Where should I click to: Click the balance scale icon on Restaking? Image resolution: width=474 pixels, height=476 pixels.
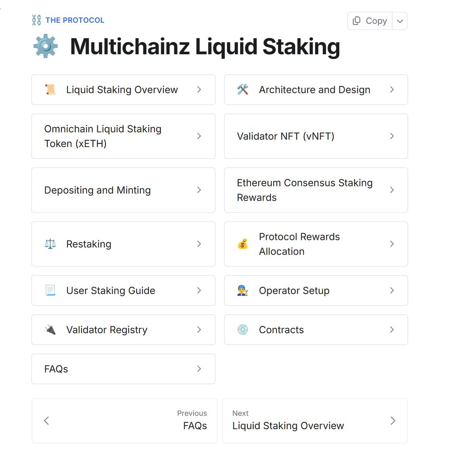pyautogui.click(x=50, y=244)
